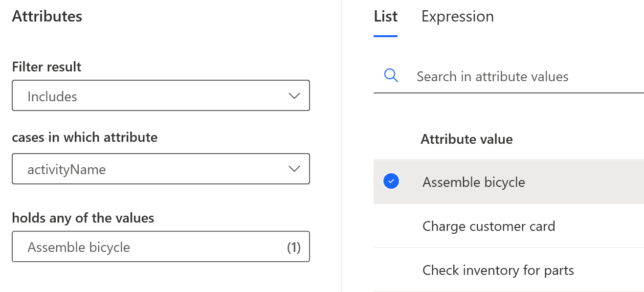Click the highlighted Assemble bicycle row
This screenshot has height=292, width=644.
[x=473, y=181]
